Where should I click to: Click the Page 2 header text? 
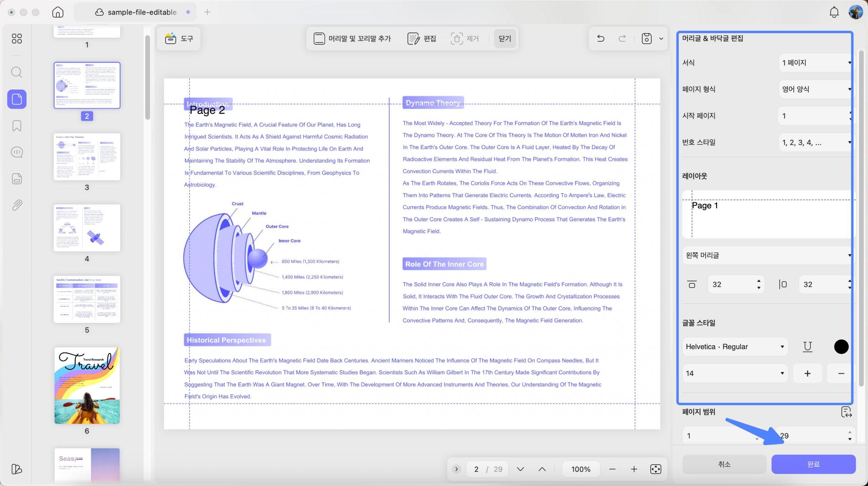coord(207,110)
